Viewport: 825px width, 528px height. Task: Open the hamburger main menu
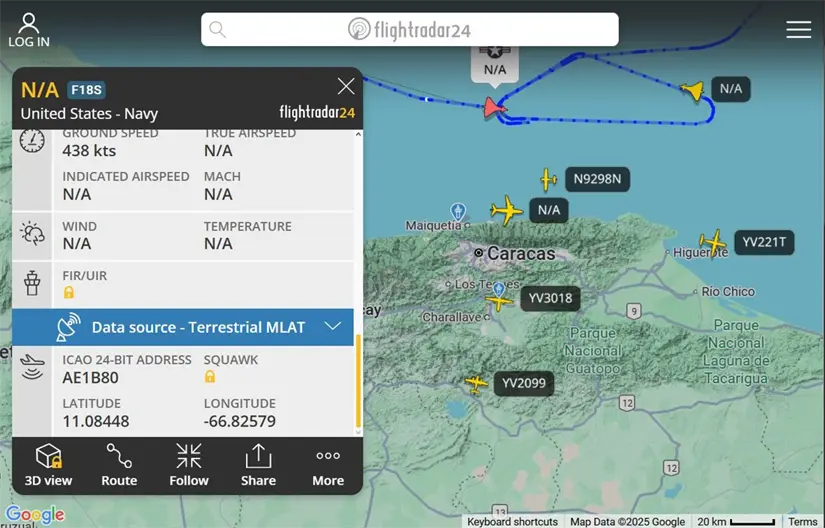798,29
